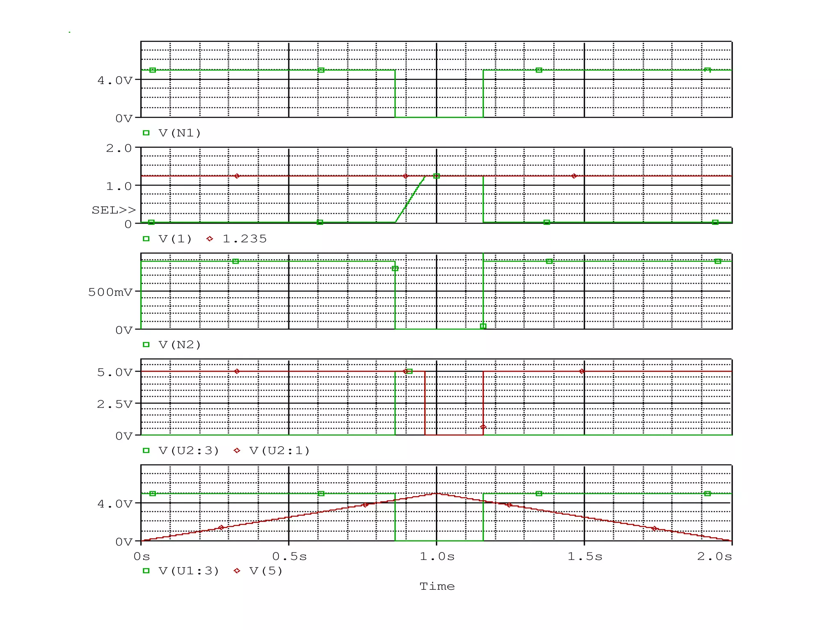Click the green square marker beside V(U1:3) legend
840x630 pixels.
(x=146, y=571)
